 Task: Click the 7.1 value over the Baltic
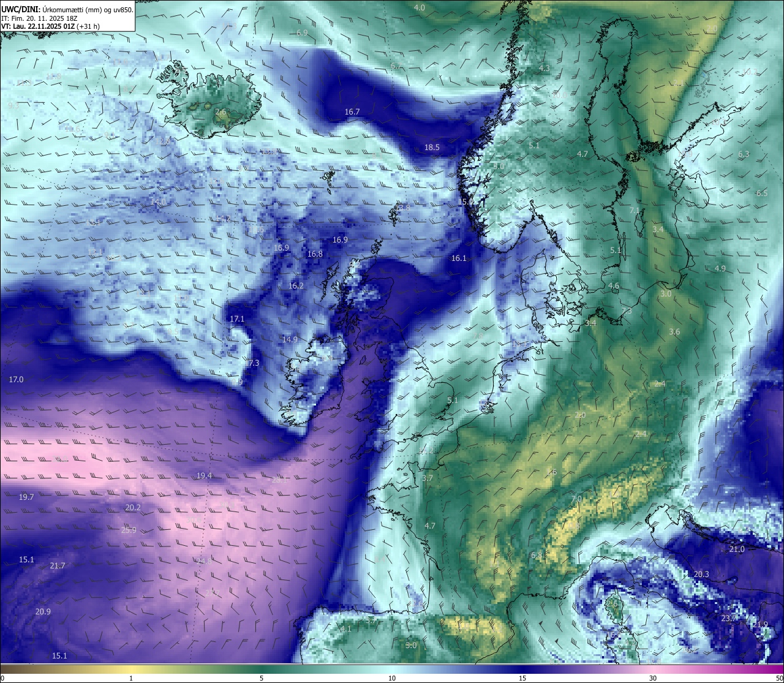(x=635, y=211)
